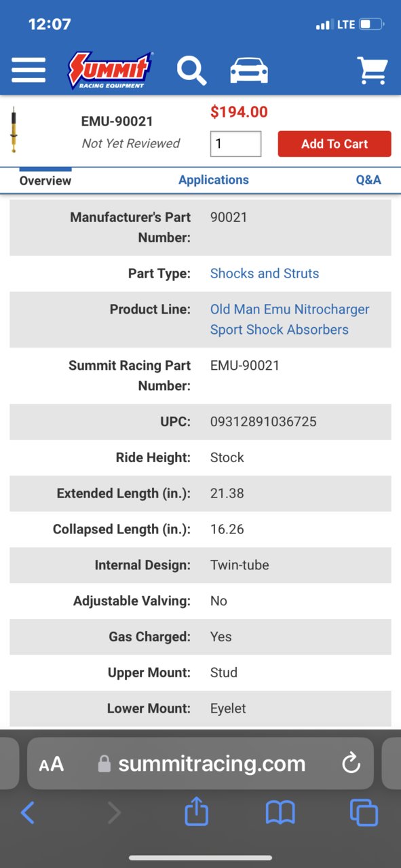Reload the page with refresh icon

351,763
